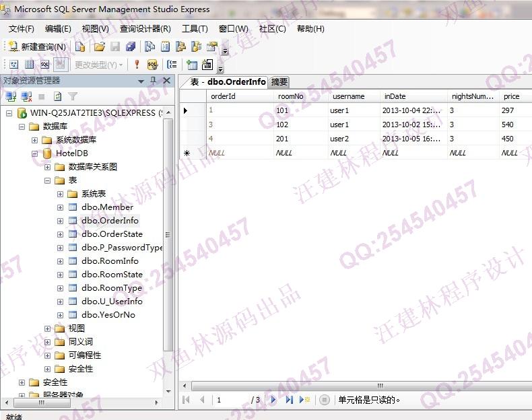Screen dimensions: 532x420
Task: Select the Views (视图) folder
Action: [x=76, y=328]
